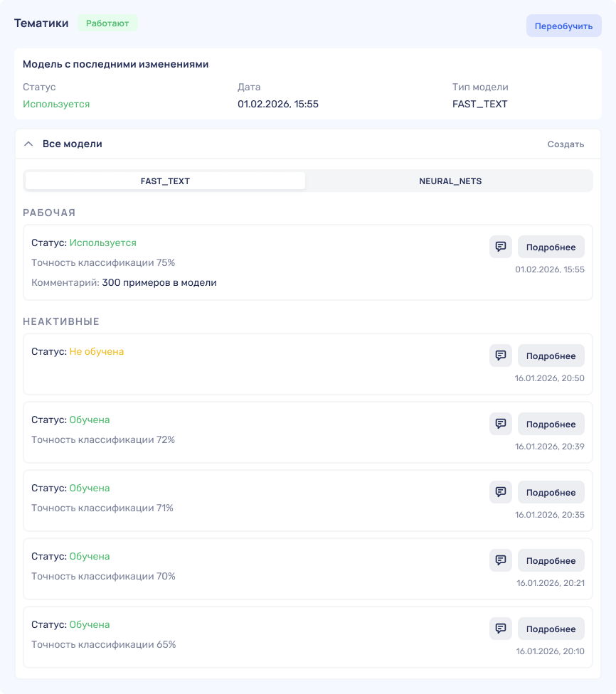Click the 'Переобучить' button

(563, 26)
